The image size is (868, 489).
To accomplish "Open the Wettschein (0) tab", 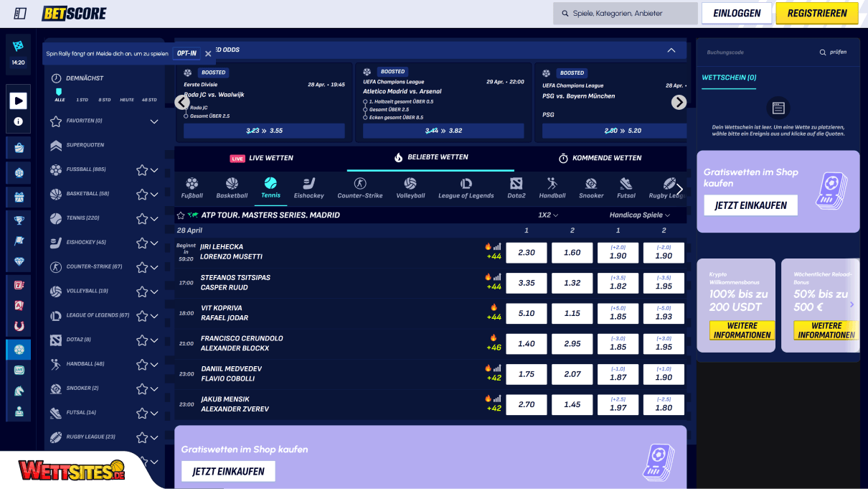I will click(729, 78).
